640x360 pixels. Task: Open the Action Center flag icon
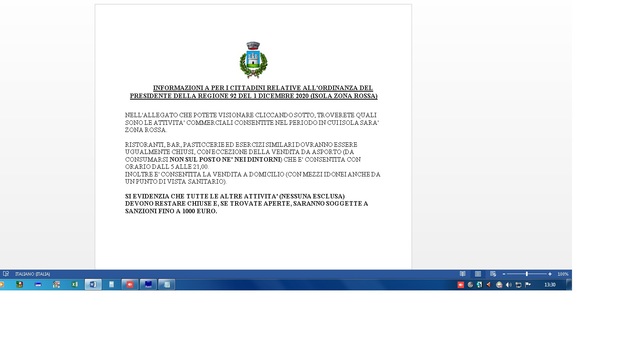(528, 285)
